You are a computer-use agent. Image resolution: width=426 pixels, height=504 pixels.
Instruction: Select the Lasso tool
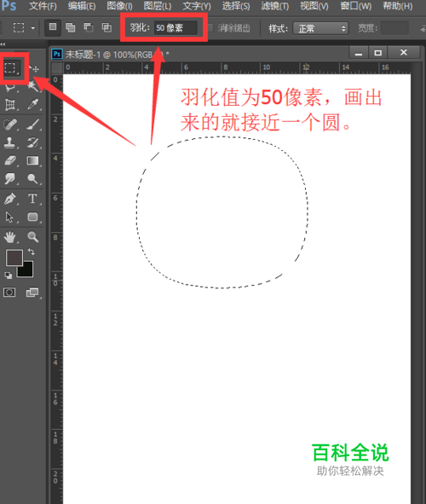[10, 87]
